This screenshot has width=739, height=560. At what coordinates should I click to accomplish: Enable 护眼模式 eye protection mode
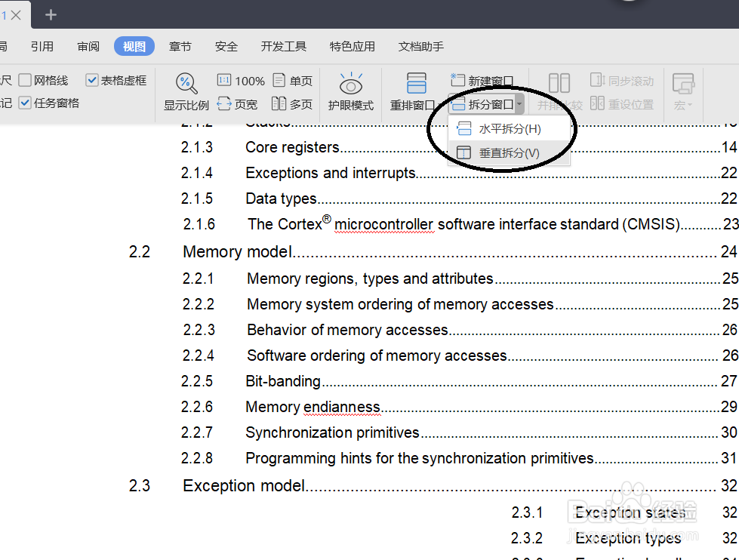tap(351, 91)
